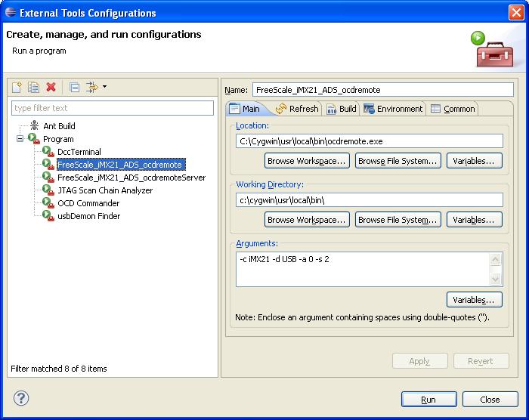Screen dimensions: 529x420
Task: Click the filter launch configurations icon
Action: tap(91, 88)
